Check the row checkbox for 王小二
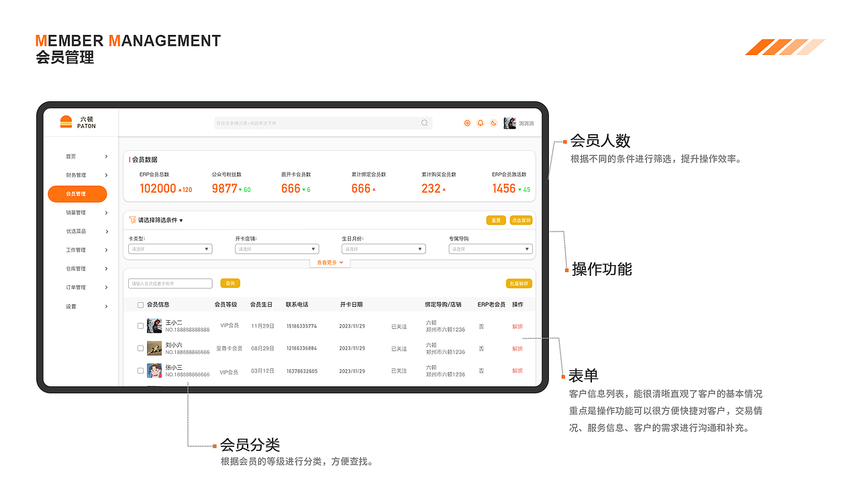 [x=140, y=326]
